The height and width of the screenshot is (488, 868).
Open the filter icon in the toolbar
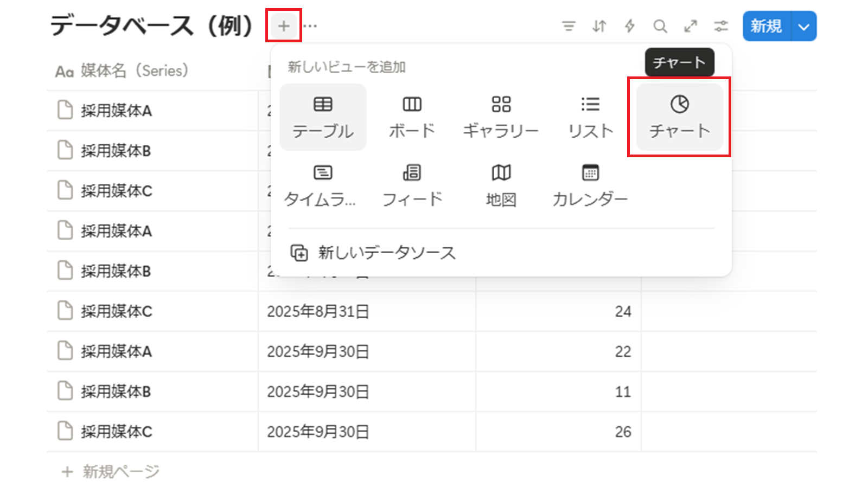coord(568,26)
